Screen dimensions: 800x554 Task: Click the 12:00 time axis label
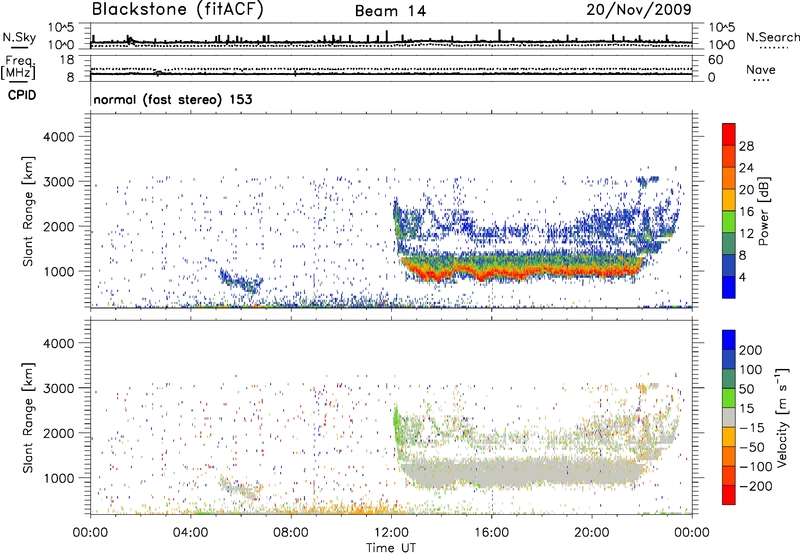[391, 533]
